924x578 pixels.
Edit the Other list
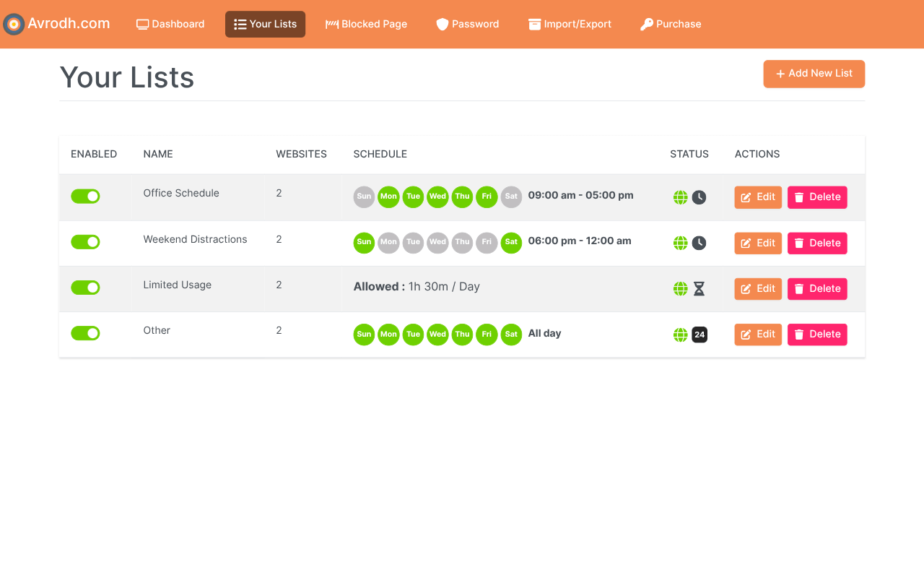[758, 335]
